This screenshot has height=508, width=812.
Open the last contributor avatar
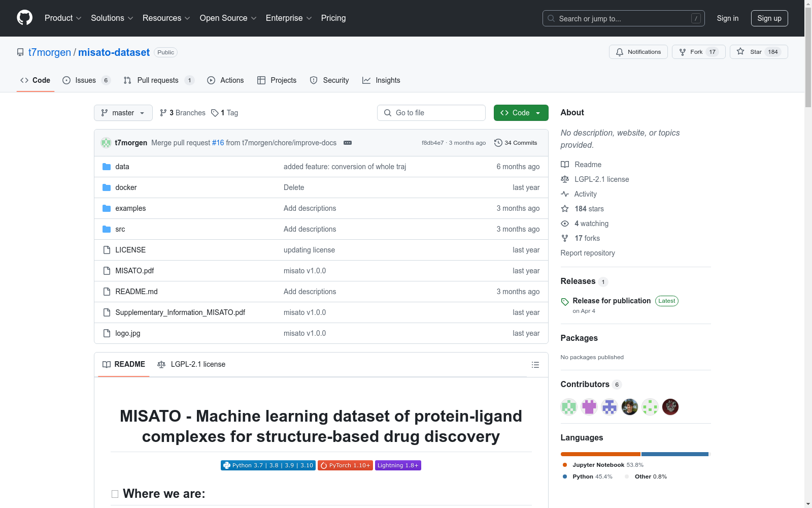pos(670,407)
